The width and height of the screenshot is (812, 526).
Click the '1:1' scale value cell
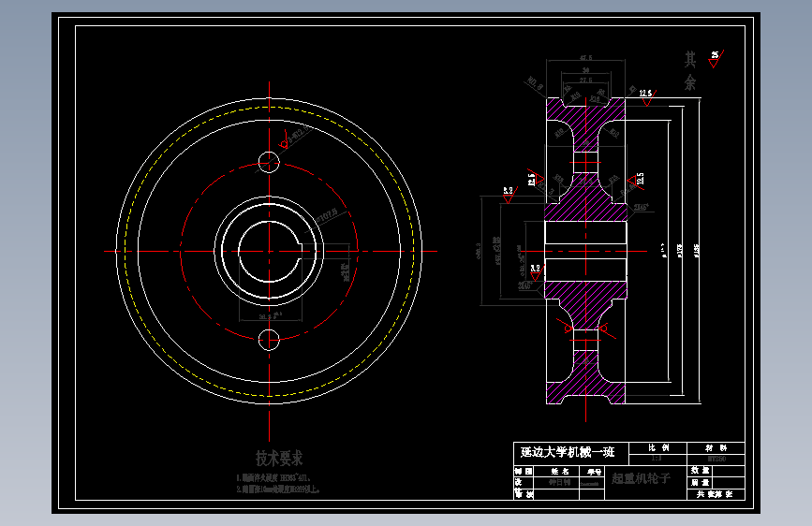point(657,459)
